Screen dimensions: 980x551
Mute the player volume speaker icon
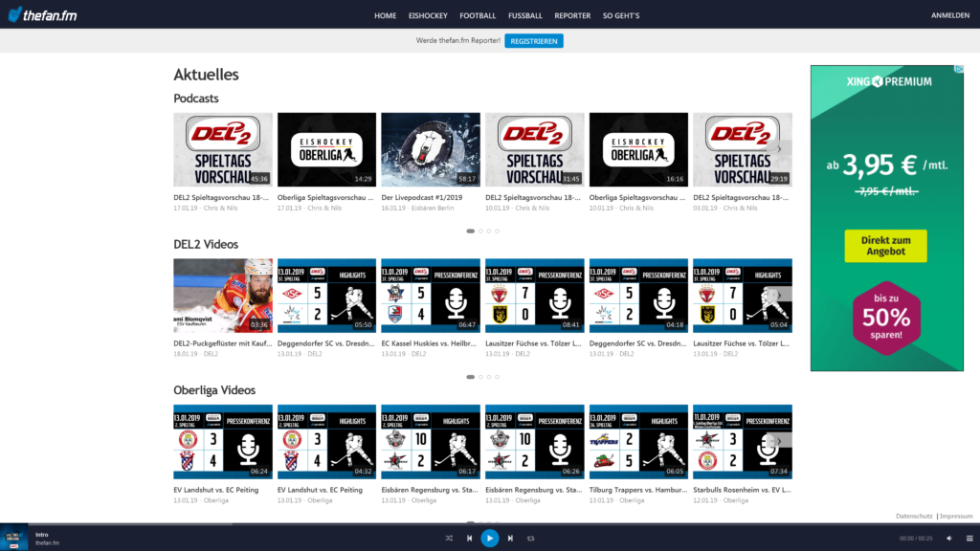pos(949,538)
